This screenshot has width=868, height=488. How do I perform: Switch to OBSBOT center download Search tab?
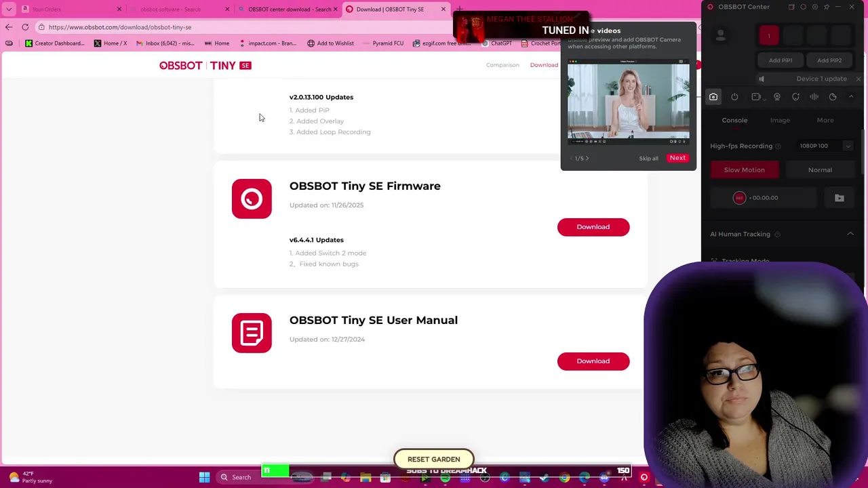click(x=288, y=9)
